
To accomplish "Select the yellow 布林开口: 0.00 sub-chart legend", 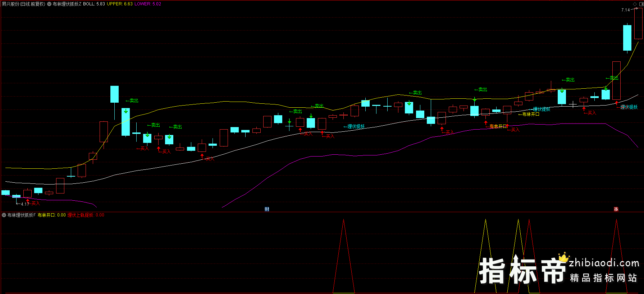I will [x=51, y=215].
